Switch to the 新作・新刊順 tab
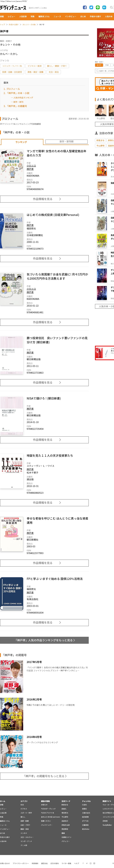 [66, 142]
